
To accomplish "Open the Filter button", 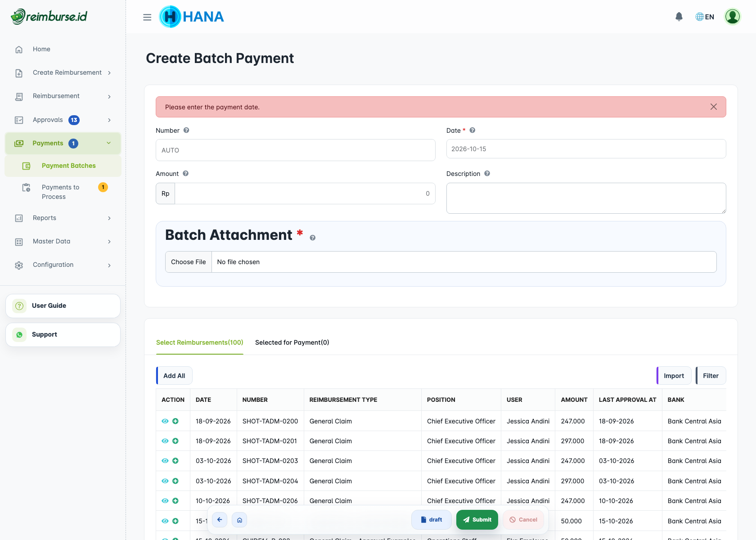I will pos(711,376).
